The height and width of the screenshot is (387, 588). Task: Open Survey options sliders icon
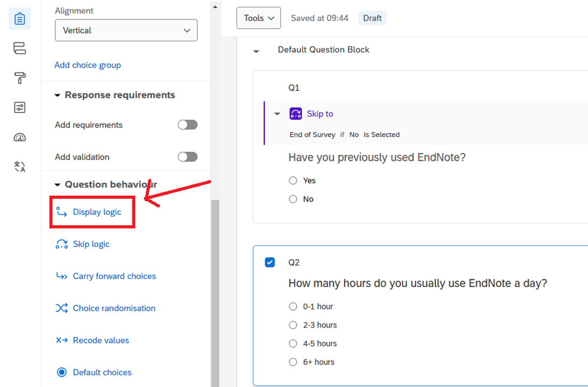[x=19, y=108]
